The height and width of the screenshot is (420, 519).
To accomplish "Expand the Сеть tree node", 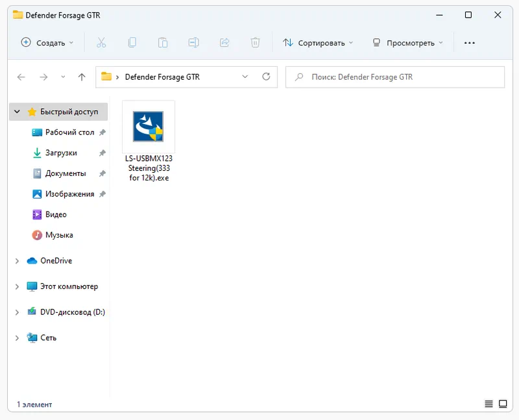I will [x=16, y=338].
